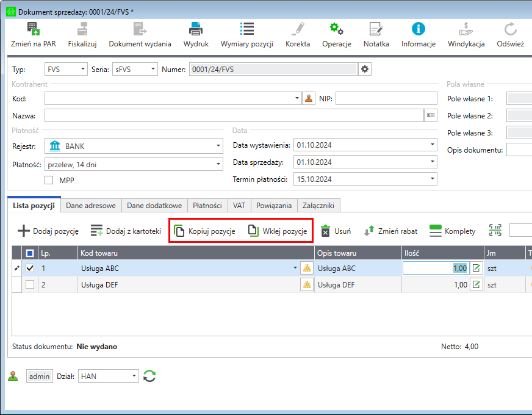Click the Numer field 0001/24/FVS
Viewport: 532px width, 415px height.
point(273,69)
